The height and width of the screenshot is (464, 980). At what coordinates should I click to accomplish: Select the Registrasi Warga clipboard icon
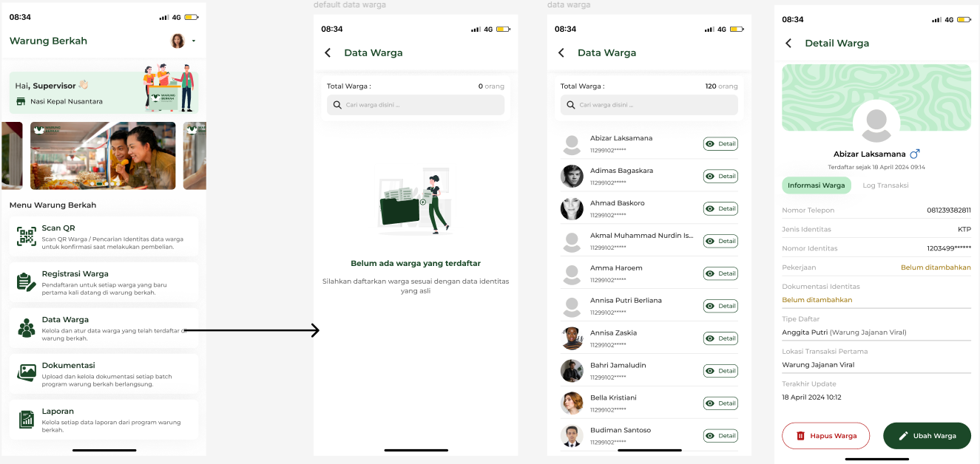pyautogui.click(x=27, y=282)
